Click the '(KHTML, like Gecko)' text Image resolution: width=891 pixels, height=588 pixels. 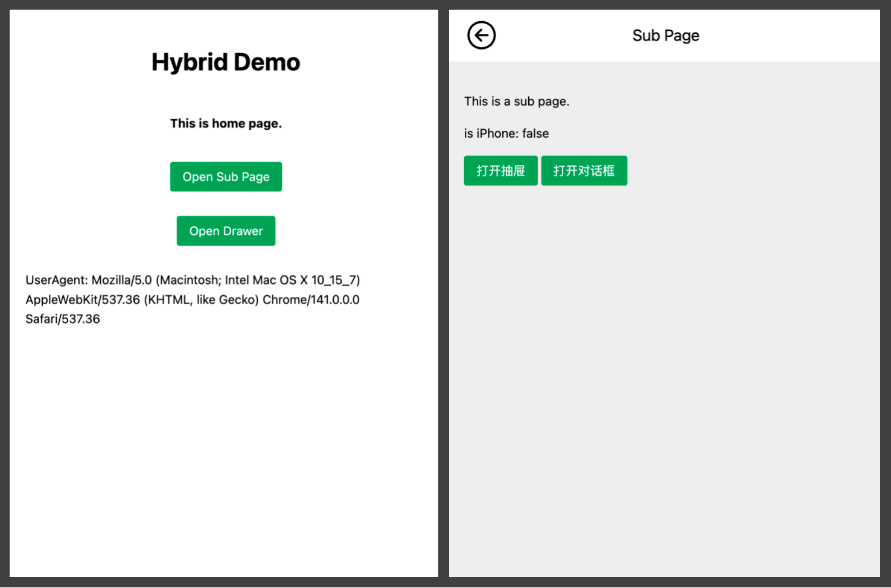[x=201, y=300]
